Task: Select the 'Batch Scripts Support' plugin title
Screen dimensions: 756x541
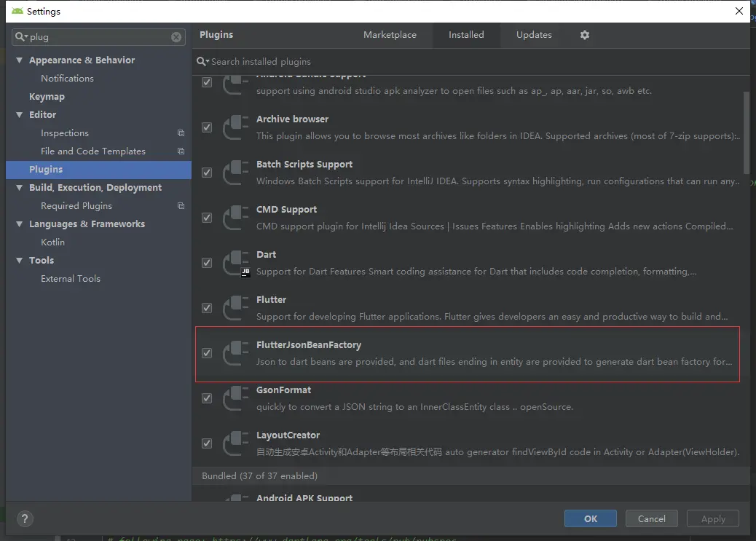Action: pos(304,165)
